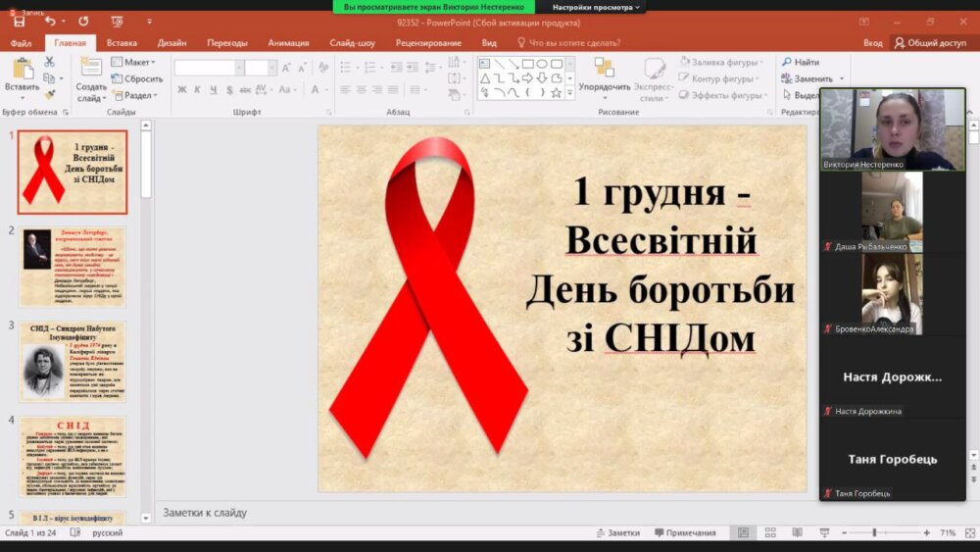The width and height of the screenshot is (980, 552).
Task: Click the increase indent icon
Action: (x=413, y=67)
